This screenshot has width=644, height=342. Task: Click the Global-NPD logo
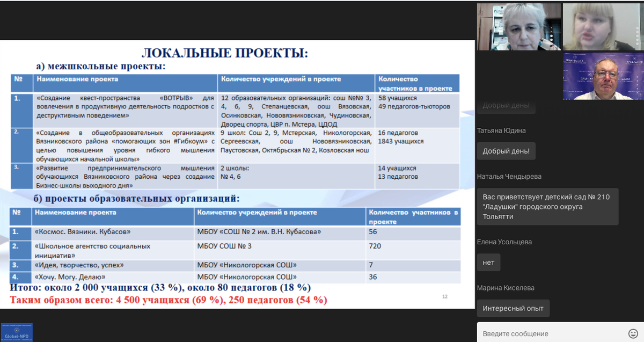pos(17,332)
